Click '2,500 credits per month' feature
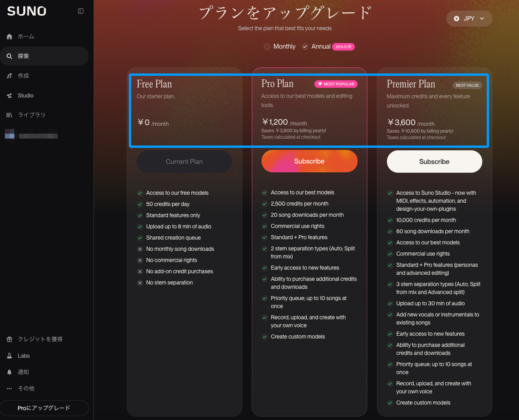Viewport: 519px width, 420px height. click(x=299, y=204)
